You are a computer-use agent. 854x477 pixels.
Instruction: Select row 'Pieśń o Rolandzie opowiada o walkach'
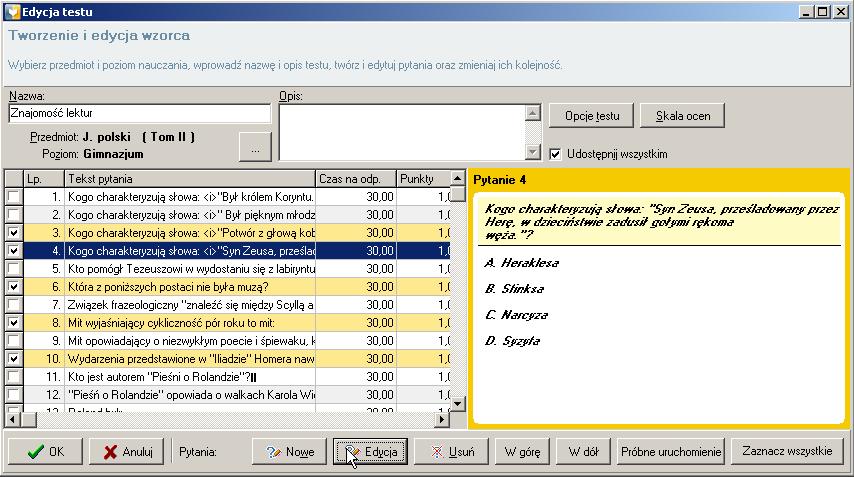228,394
